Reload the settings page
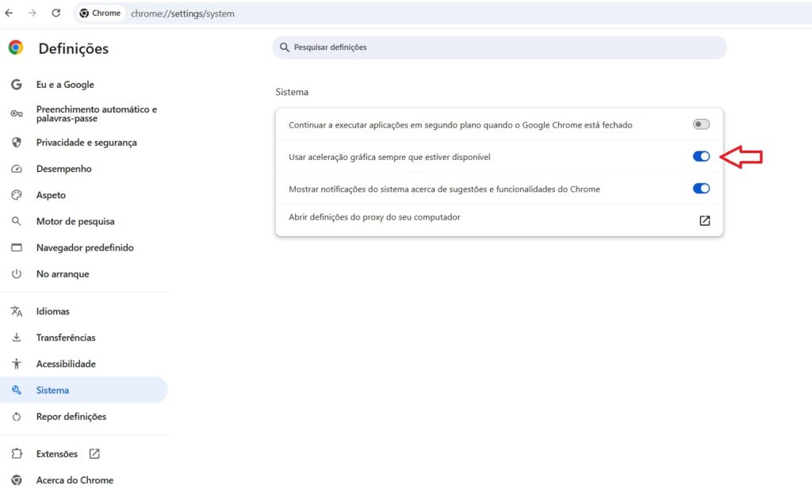 (x=56, y=13)
